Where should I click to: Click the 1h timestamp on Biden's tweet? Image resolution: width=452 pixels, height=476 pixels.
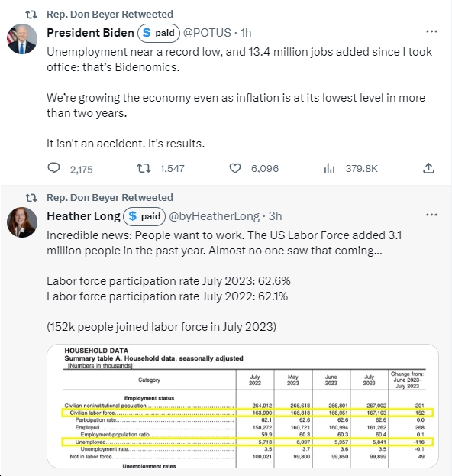[x=246, y=33]
